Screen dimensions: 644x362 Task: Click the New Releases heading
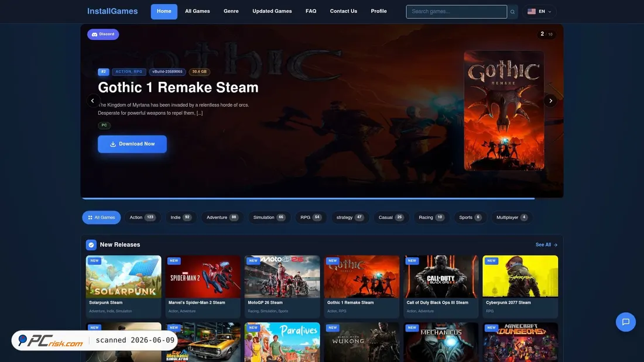(120, 244)
